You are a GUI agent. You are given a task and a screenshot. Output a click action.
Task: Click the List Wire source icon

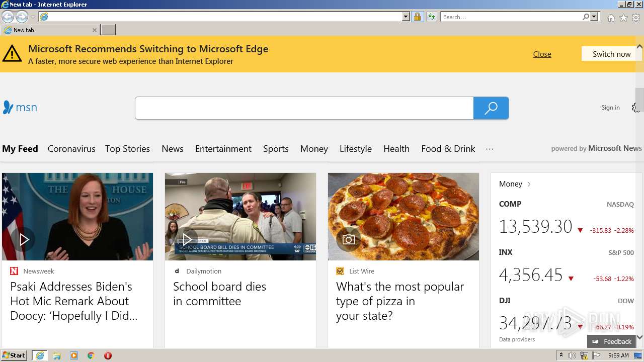coord(340,271)
